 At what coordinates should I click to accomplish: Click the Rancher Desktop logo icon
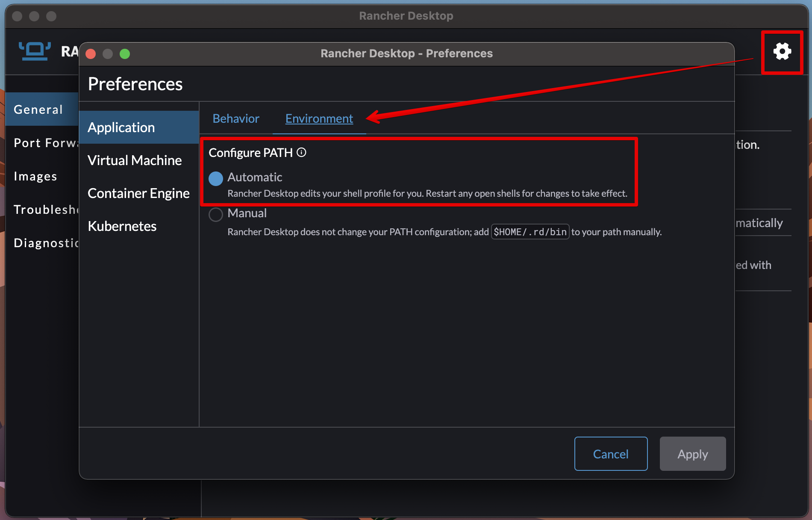(35, 51)
